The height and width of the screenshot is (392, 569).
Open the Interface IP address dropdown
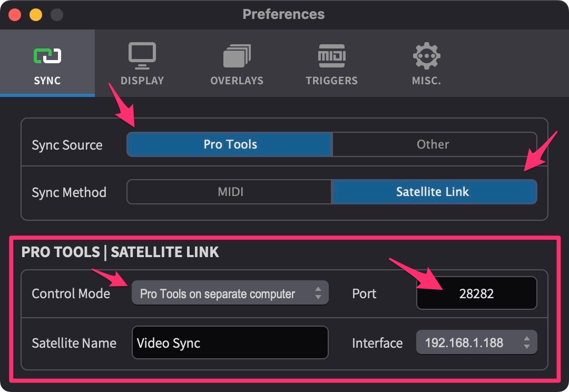pos(476,342)
